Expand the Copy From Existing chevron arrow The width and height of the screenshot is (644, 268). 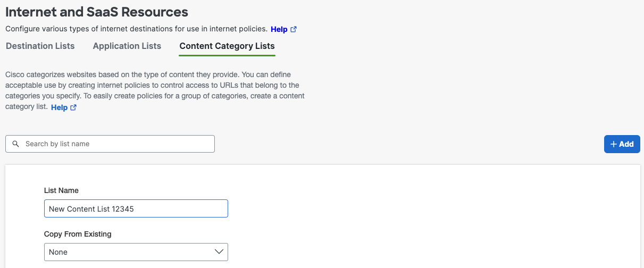pyautogui.click(x=219, y=252)
